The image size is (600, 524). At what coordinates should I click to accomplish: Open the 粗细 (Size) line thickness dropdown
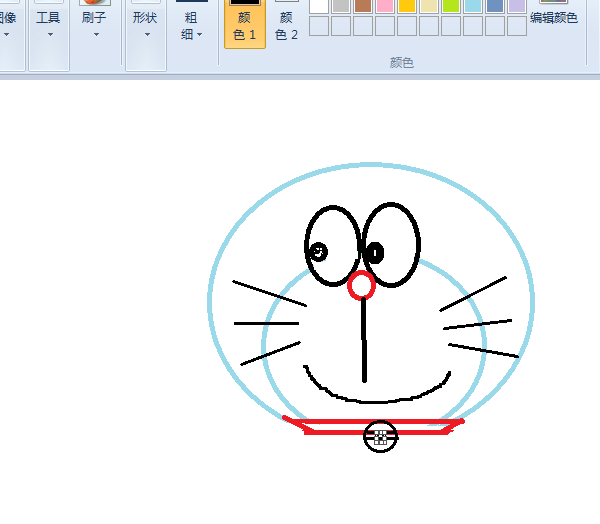[192, 23]
